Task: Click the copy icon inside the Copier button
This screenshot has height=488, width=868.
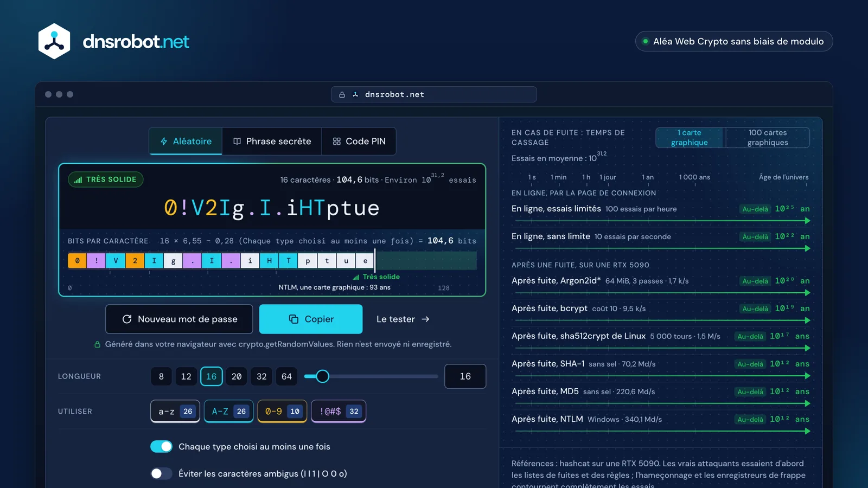Action: pyautogui.click(x=293, y=319)
